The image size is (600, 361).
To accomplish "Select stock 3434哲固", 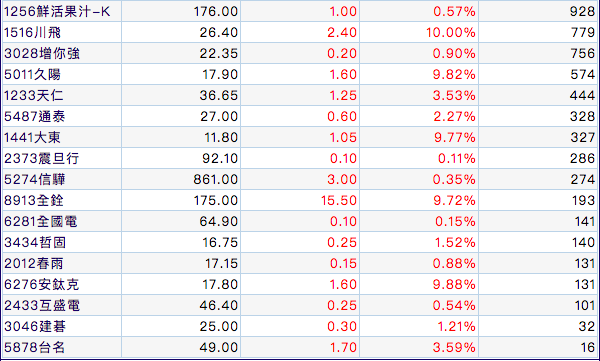I will 35,243.
